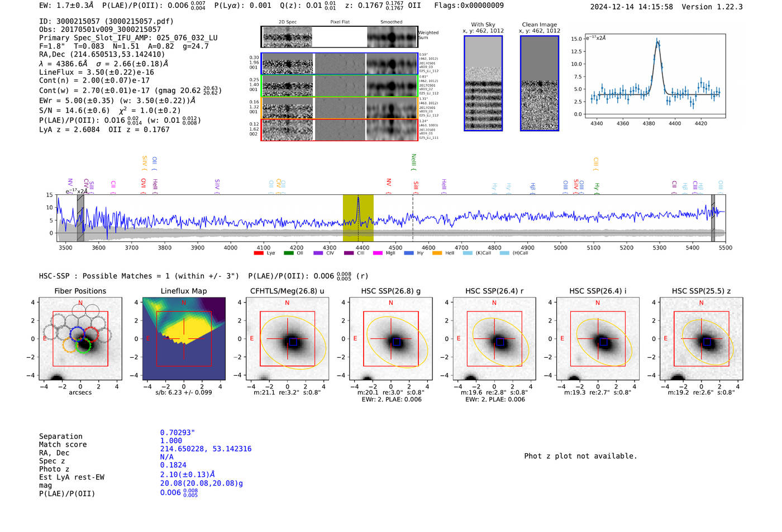
Task: Click the yellow highlighted emission line region
Action: pyautogui.click(x=358, y=218)
